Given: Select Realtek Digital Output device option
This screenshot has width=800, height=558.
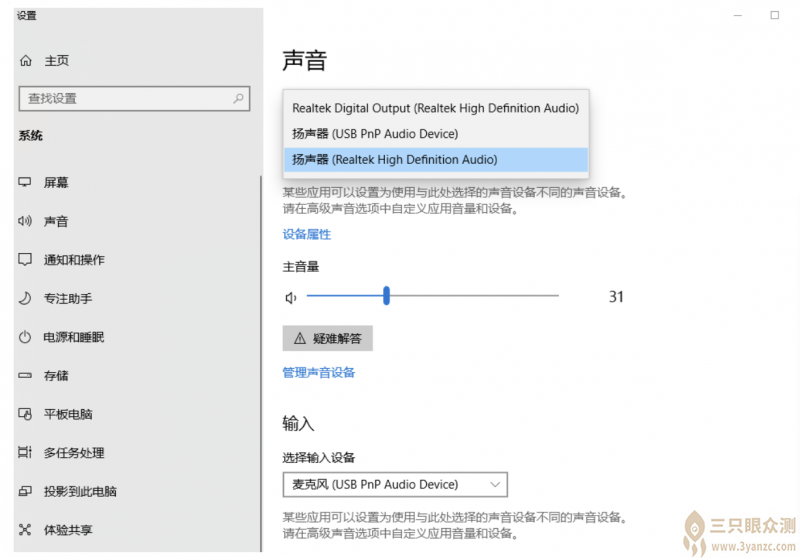Looking at the screenshot, I should coord(436,108).
